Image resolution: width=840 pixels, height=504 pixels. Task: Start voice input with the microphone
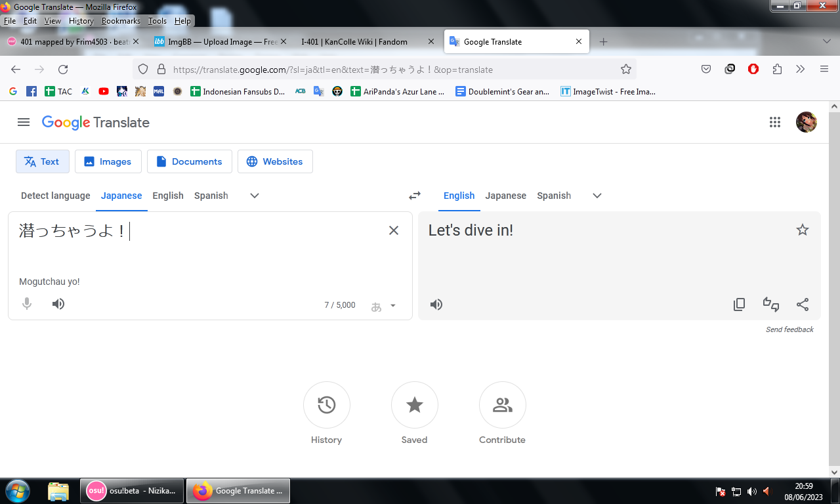27,304
